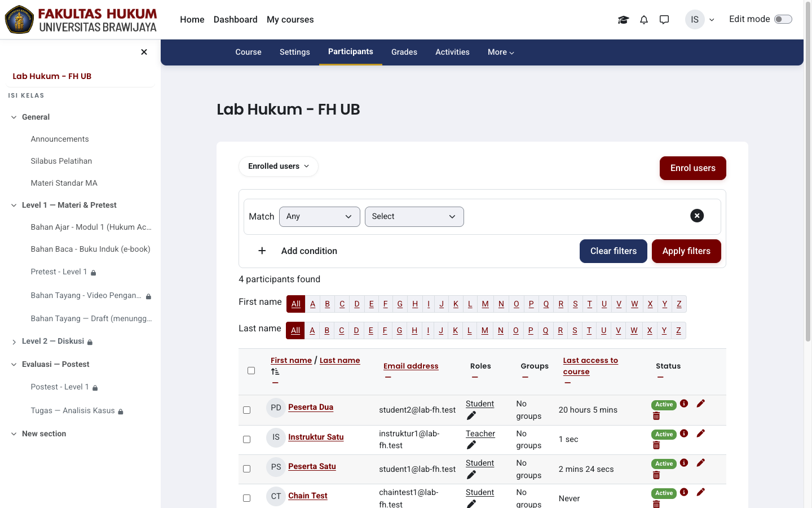The height and width of the screenshot is (508, 812).
Task: Edit role assignments for Peserta Satu
Action: (471, 475)
